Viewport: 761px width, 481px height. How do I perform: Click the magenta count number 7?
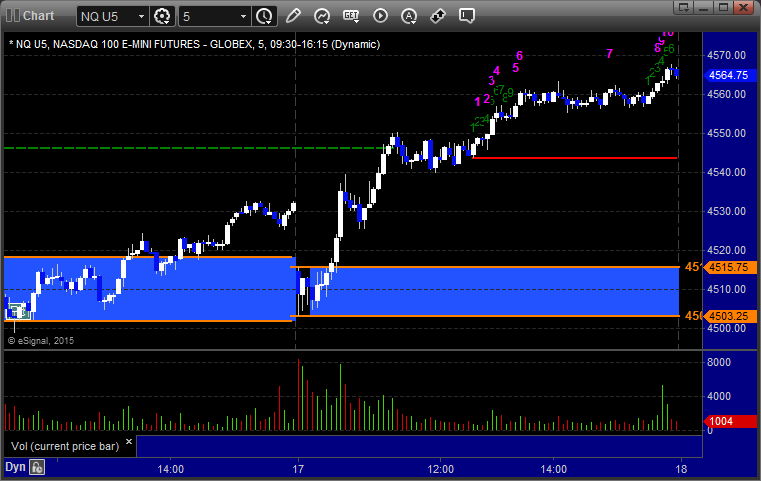(610, 53)
